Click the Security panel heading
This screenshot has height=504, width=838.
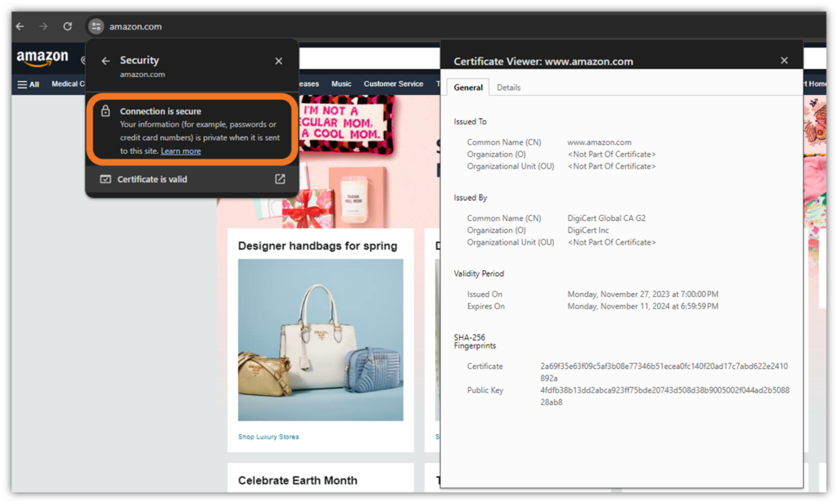coord(139,61)
